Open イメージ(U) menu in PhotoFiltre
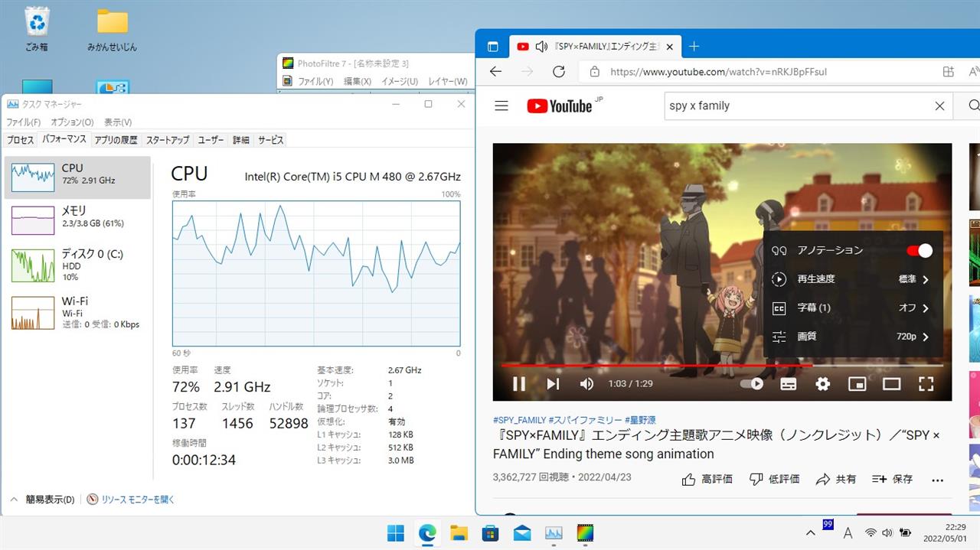 tap(400, 81)
